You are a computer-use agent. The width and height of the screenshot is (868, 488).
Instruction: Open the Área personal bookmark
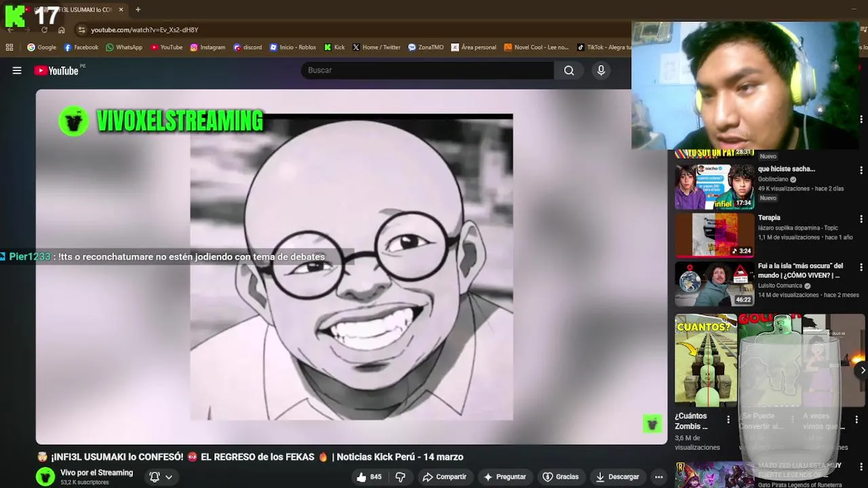(x=473, y=47)
